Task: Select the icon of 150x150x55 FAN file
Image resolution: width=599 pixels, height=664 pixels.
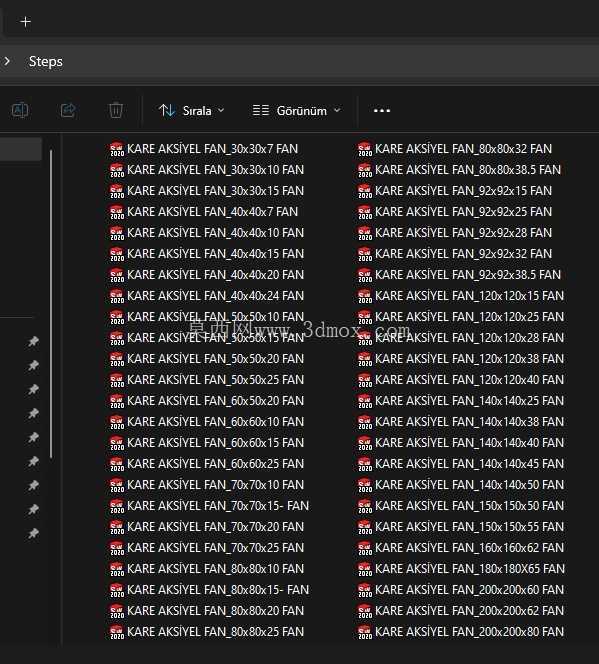Action: pos(365,527)
